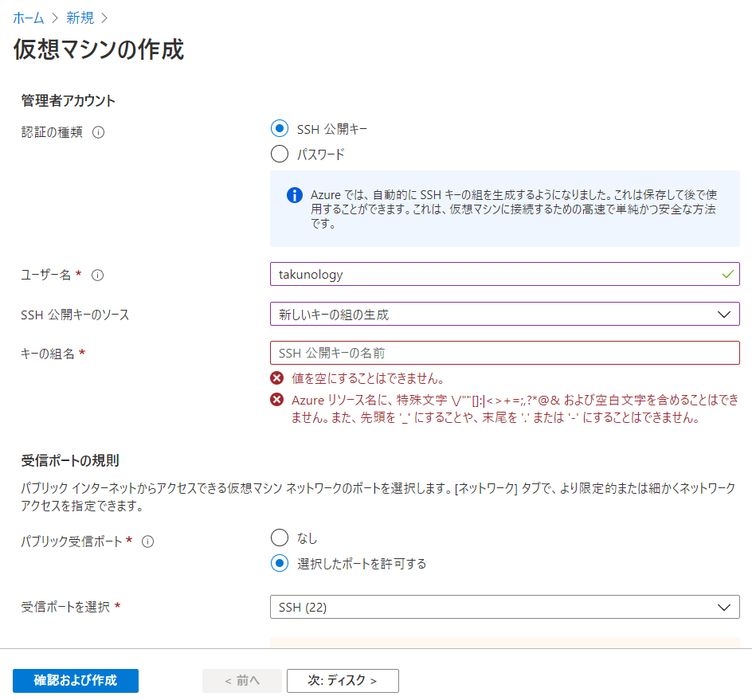This screenshot has height=700, width=752.
Task: Click the 確認および作成 button
Action: (75, 681)
